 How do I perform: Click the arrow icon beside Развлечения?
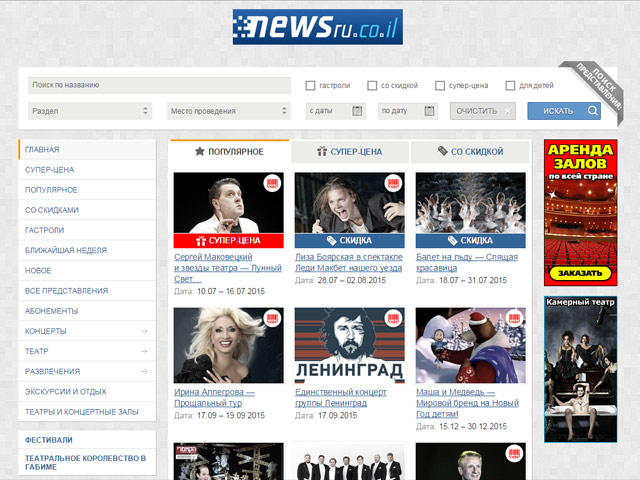click(x=144, y=371)
